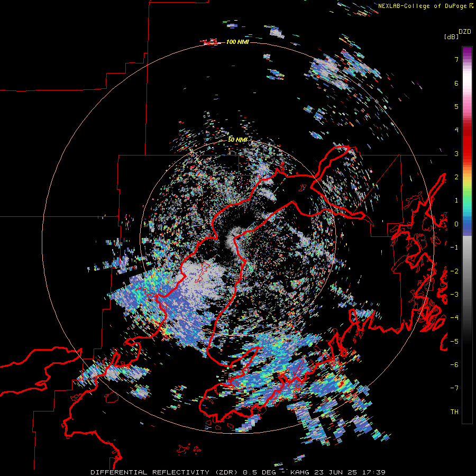Click the [dB] unit label
Screen dimensions: 476x476
(x=452, y=36)
